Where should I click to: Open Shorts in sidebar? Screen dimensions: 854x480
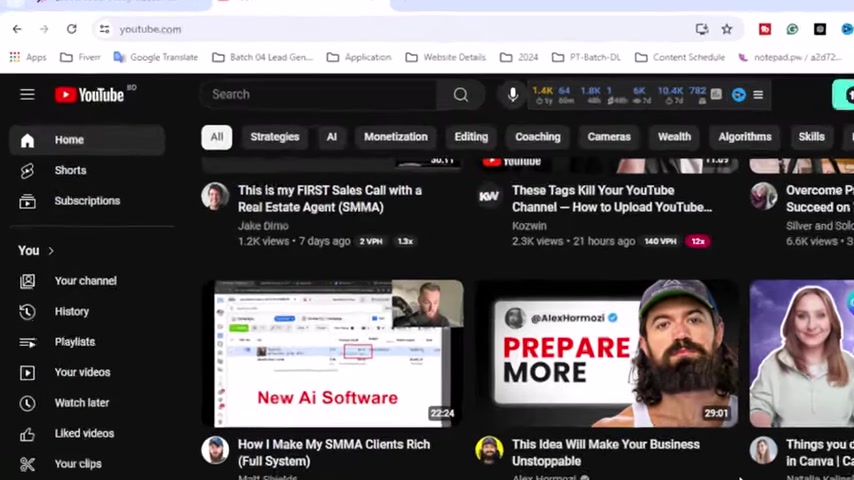87,171
